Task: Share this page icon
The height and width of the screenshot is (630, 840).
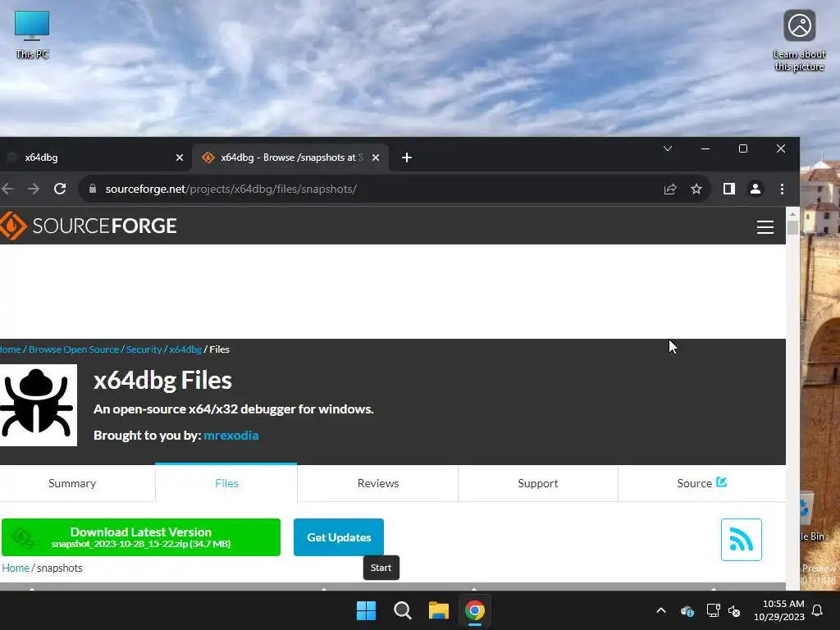Action: (670, 189)
